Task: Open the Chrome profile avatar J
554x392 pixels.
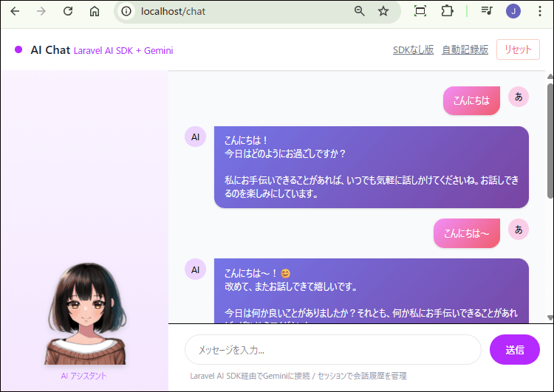Action: 513,11
